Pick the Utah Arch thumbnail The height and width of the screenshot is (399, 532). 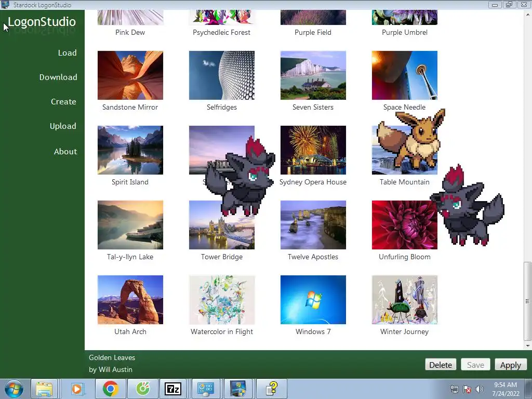[130, 300]
